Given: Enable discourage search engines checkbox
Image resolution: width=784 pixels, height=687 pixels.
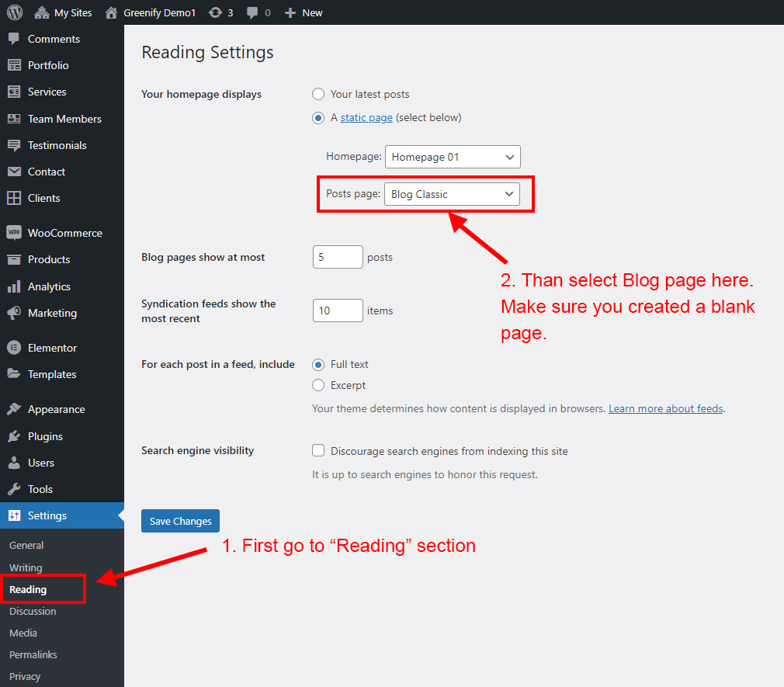Looking at the screenshot, I should coord(318,451).
